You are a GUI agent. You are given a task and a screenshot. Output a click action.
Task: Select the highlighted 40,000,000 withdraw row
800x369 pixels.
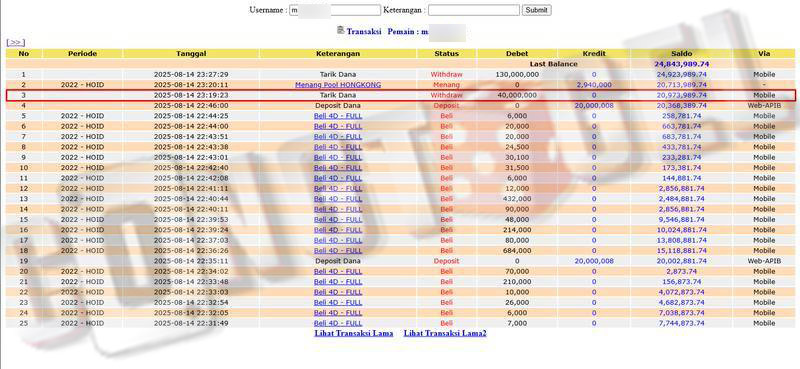pyautogui.click(x=401, y=95)
